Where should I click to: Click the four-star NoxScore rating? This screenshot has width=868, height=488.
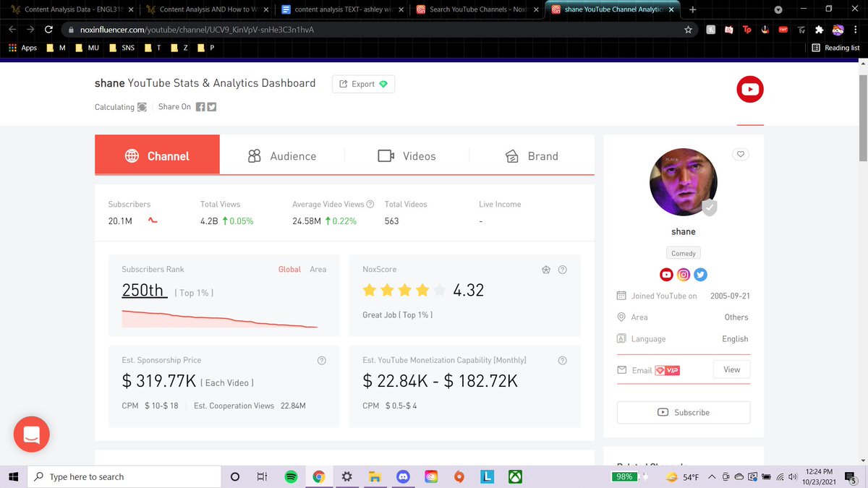click(x=404, y=291)
